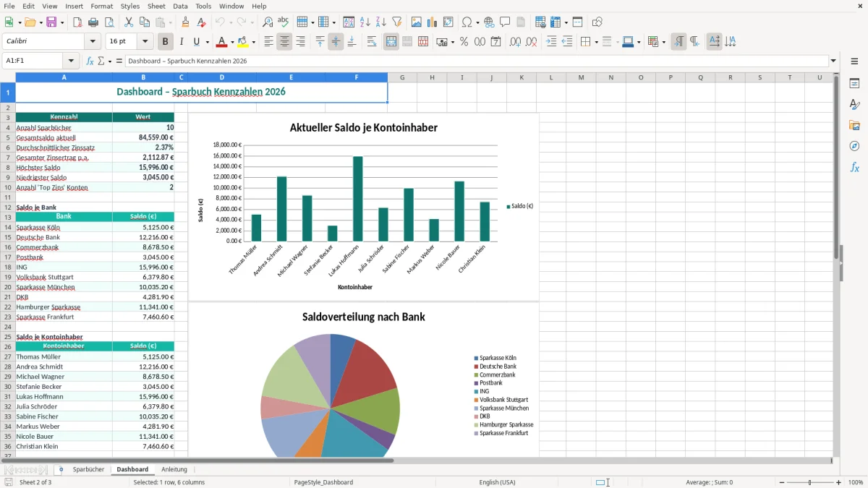Click zoom in plus button
The height and width of the screenshot is (488, 868).
pyautogui.click(x=838, y=482)
